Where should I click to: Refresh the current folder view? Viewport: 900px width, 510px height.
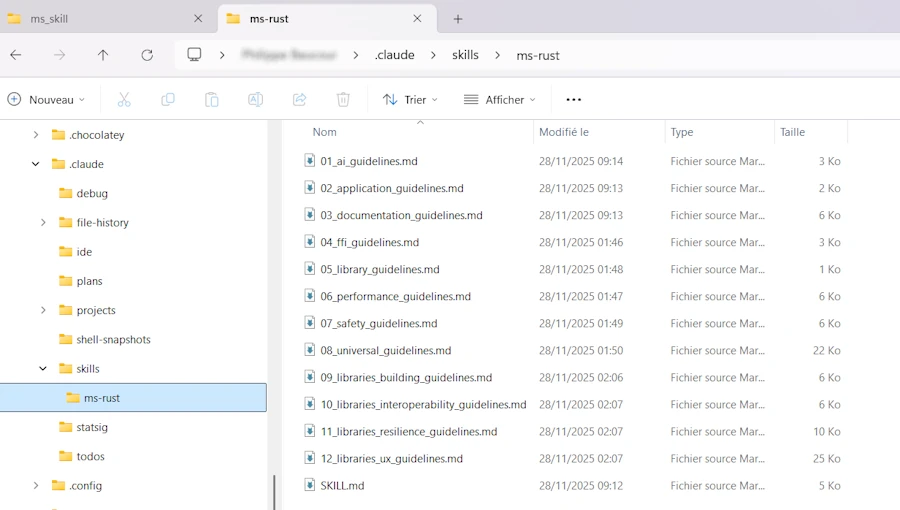point(147,55)
